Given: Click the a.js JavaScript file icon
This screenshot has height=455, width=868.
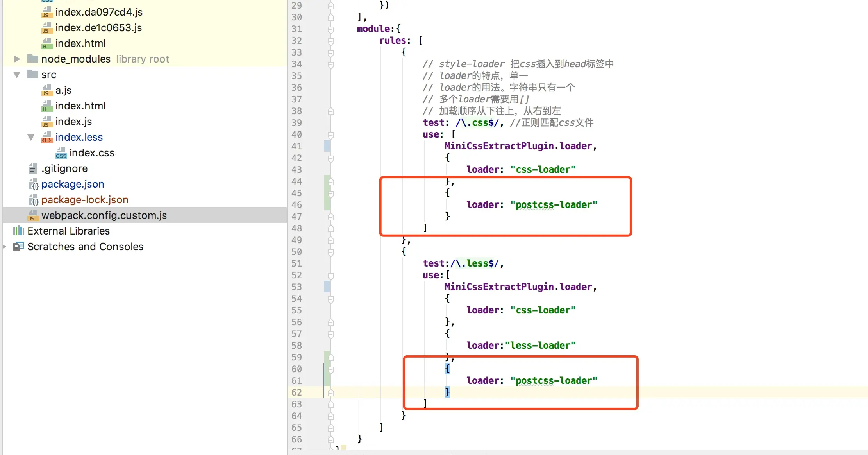Looking at the screenshot, I should tap(47, 91).
